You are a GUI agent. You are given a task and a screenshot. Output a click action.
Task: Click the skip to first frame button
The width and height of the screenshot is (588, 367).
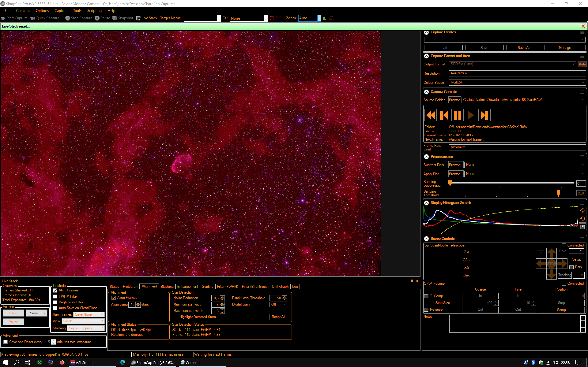coord(444,115)
